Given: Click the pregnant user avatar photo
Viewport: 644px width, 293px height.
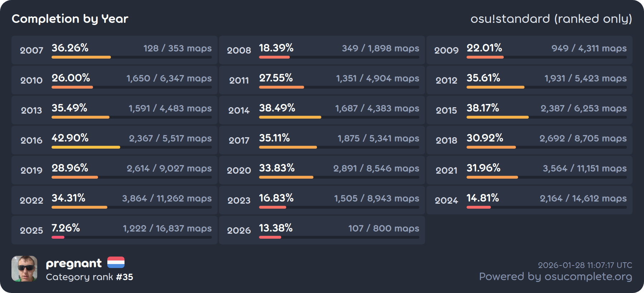Looking at the screenshot, I should 24,269.
